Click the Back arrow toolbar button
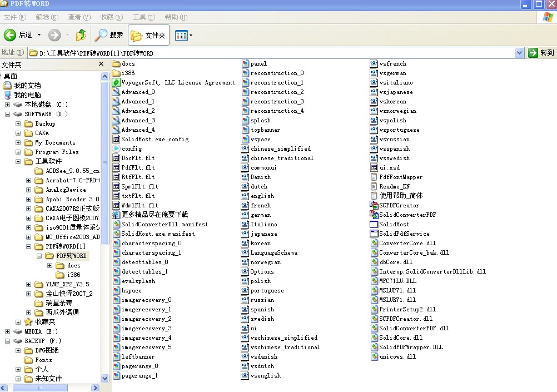This screenshot has width=557, height=392. (10, 35)
